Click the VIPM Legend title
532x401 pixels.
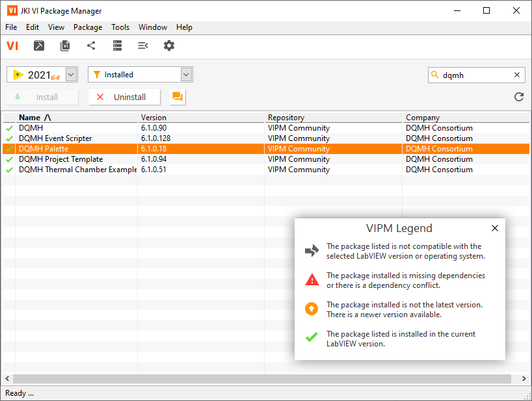(399, 228)
